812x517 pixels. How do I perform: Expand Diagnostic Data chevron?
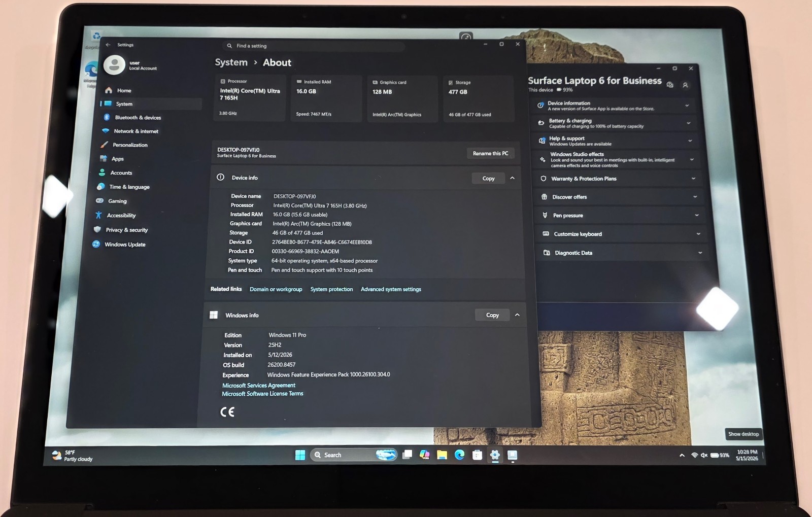point(700,253)
